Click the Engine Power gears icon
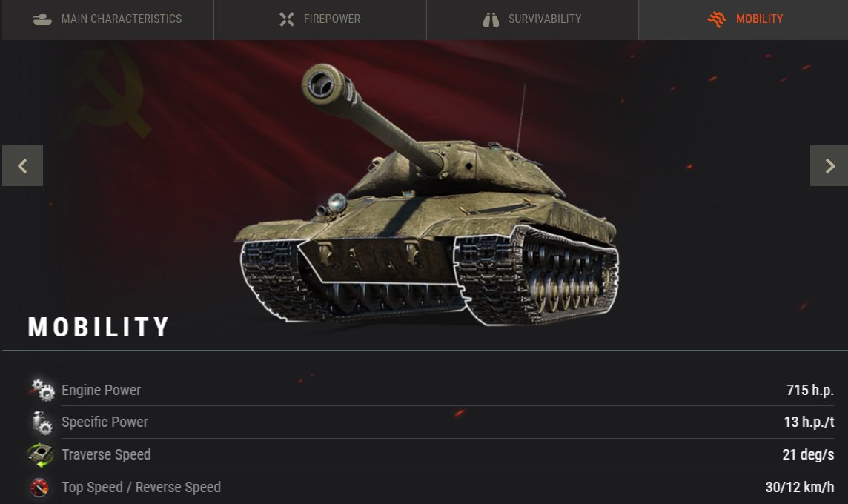848x504 pixels. pos(42,390)
